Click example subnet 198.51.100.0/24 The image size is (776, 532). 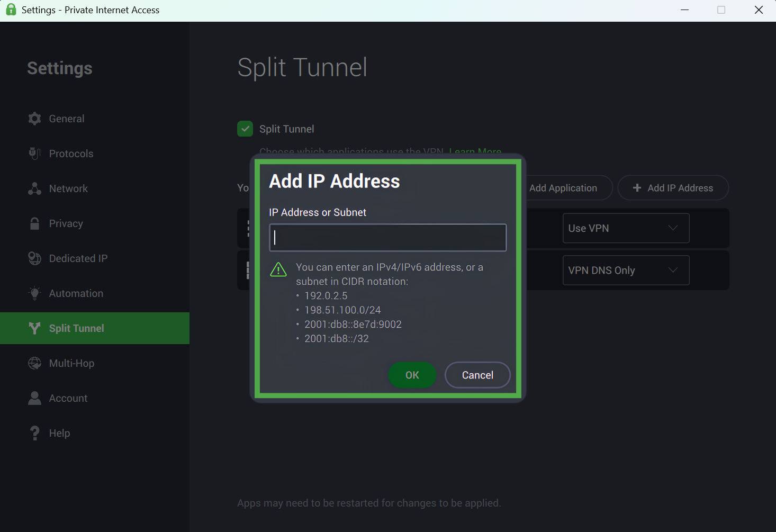[342, 310]
